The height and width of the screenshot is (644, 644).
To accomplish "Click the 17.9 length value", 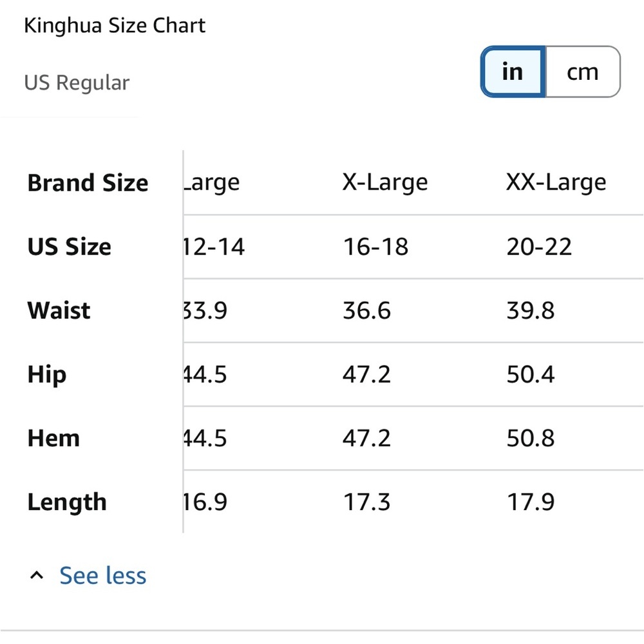I will 530,502.
